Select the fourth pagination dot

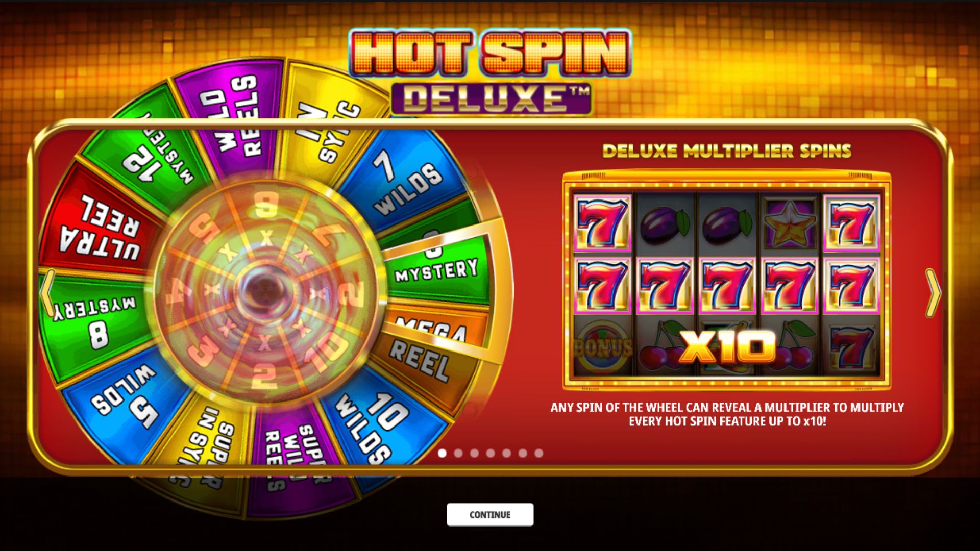pos(491,453)
